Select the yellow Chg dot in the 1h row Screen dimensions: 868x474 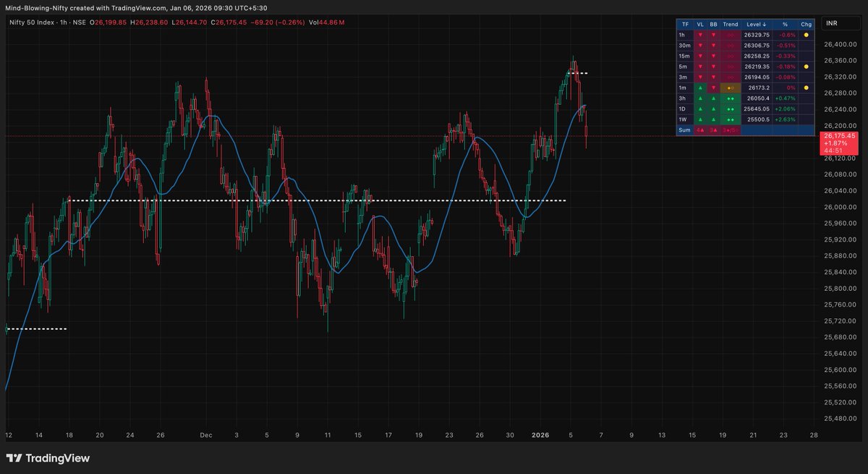click(x=806, y=35)
